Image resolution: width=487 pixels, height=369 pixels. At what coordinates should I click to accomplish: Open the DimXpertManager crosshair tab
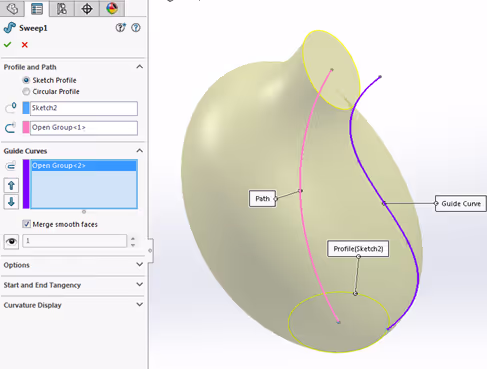click(87, 8)
